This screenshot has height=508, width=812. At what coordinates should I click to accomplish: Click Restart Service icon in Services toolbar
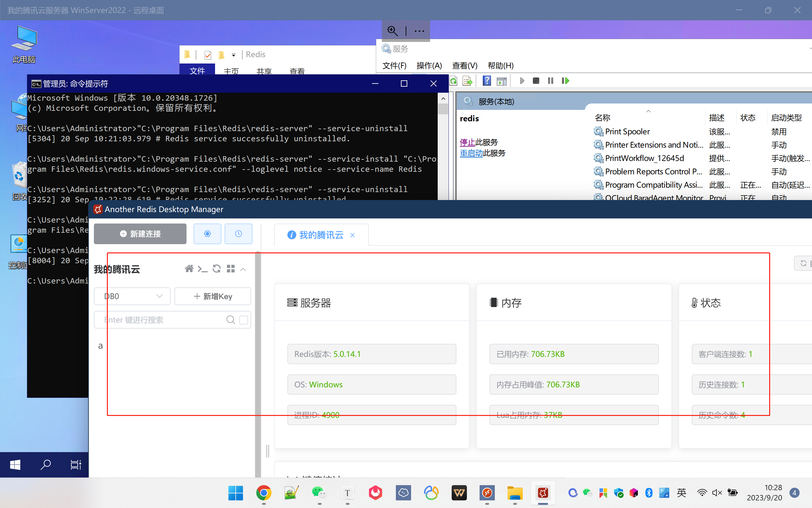(565, 81)
